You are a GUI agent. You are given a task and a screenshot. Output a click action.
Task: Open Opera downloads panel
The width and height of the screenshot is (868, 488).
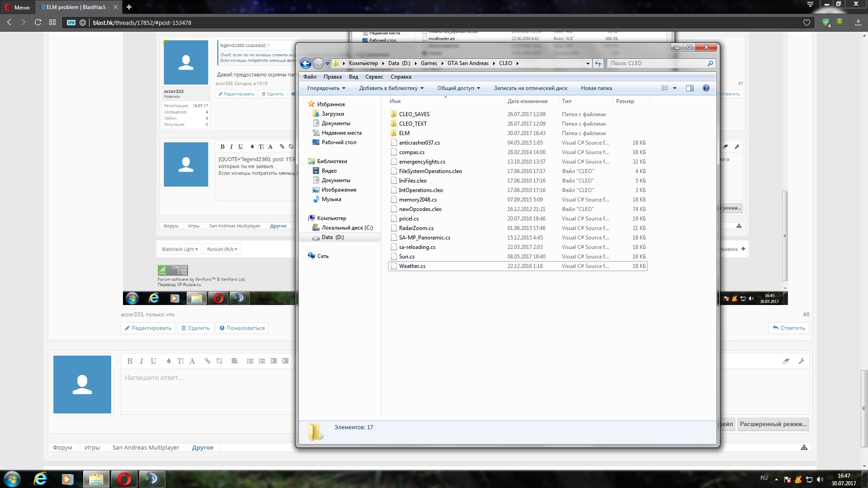pyautogui.click(x=858, y=22)
